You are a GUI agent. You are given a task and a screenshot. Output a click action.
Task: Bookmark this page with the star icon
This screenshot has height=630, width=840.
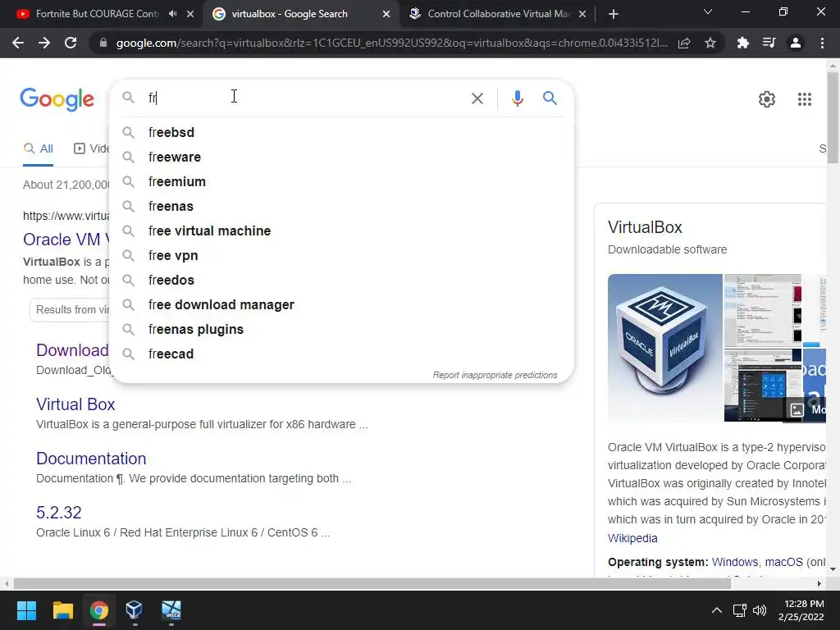[710, 43]
